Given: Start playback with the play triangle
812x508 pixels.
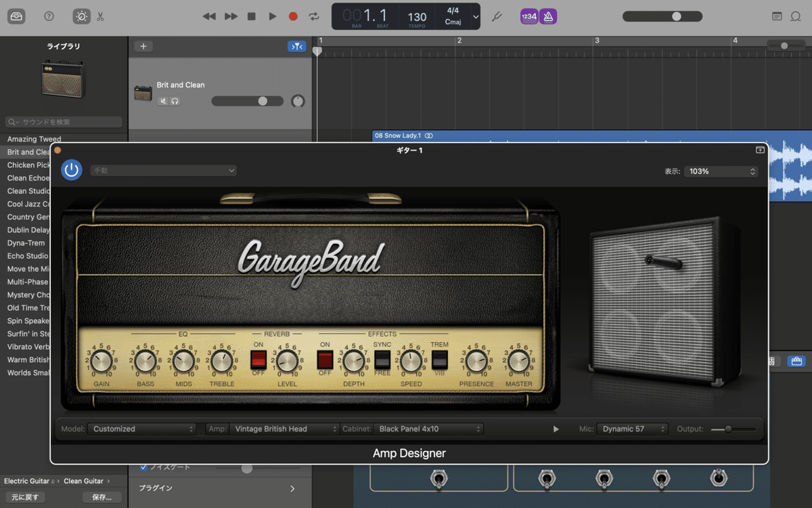Looking at the screenshot, I should 273,16.
